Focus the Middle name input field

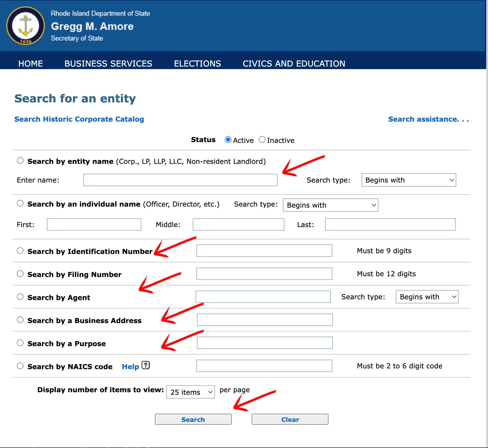(x=238, y=225)
